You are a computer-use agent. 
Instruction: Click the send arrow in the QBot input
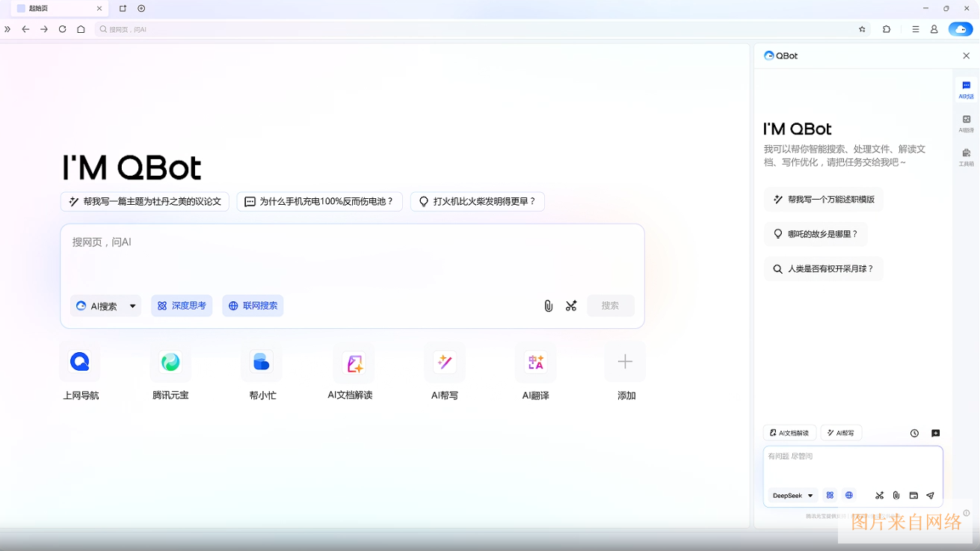[x=931, y=495]
